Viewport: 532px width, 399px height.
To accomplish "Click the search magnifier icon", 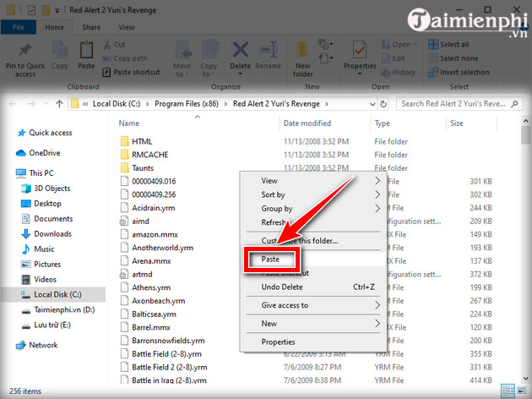I will tap(515, 104).
